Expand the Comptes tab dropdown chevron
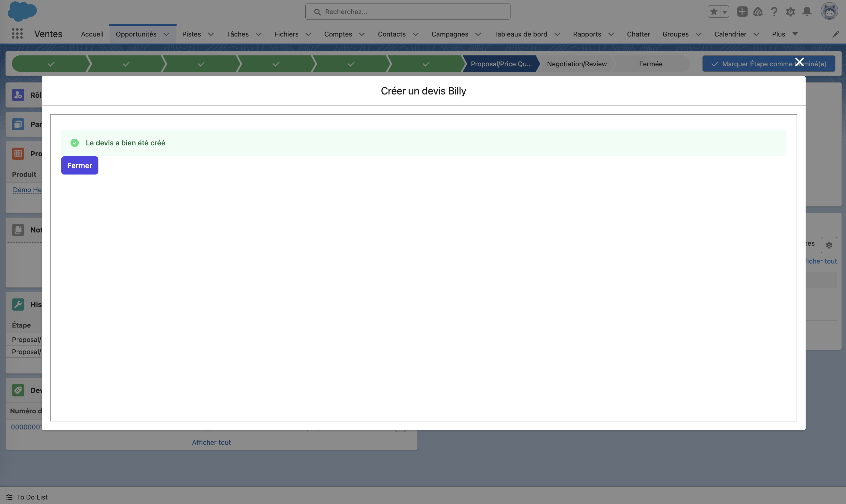The width and height of the screenshot is (846, 504). 362,34
